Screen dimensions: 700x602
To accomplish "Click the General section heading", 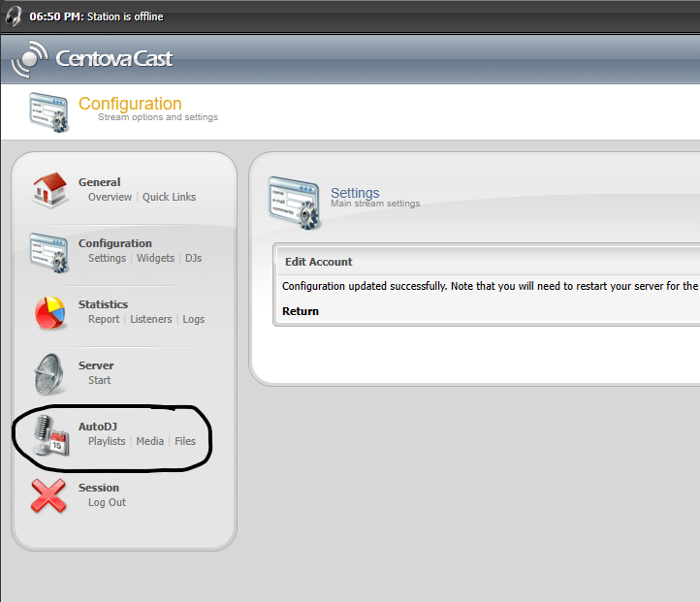I will point(100,182).
